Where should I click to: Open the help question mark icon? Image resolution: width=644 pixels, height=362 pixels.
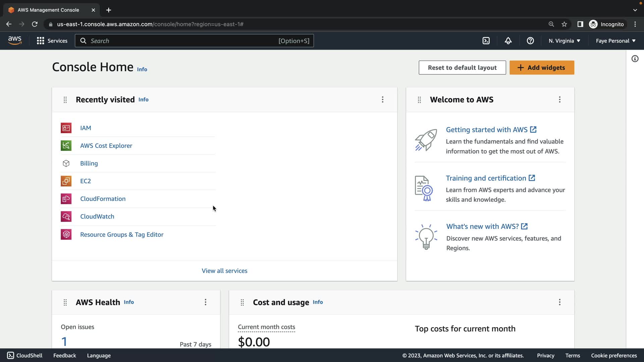click(530, 41)
